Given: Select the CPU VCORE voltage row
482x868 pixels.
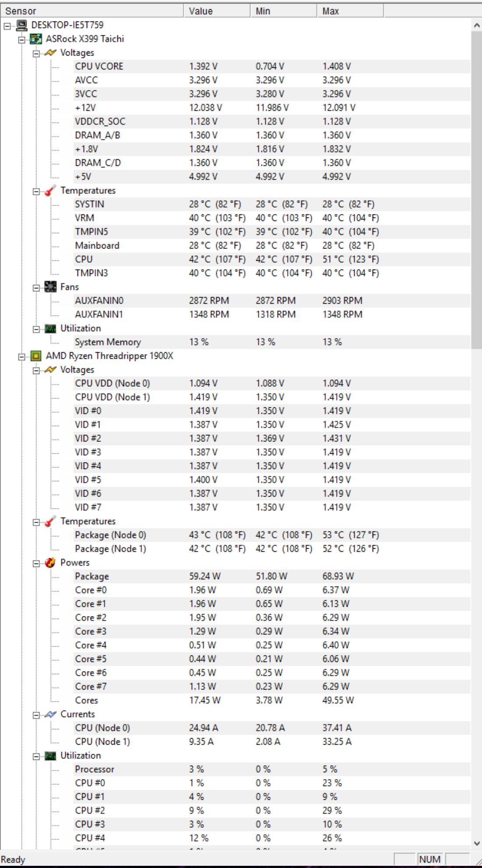Looking at the screenshot, I should [x=272, y=66].
